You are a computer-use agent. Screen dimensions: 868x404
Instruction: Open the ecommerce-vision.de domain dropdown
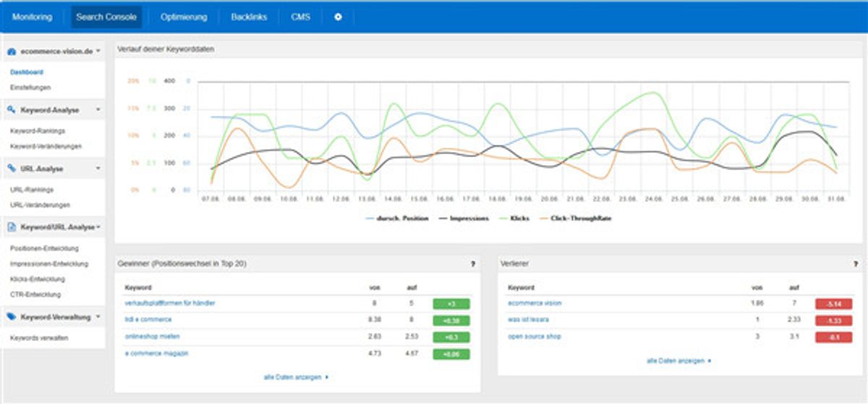click(x=97, y=51)
